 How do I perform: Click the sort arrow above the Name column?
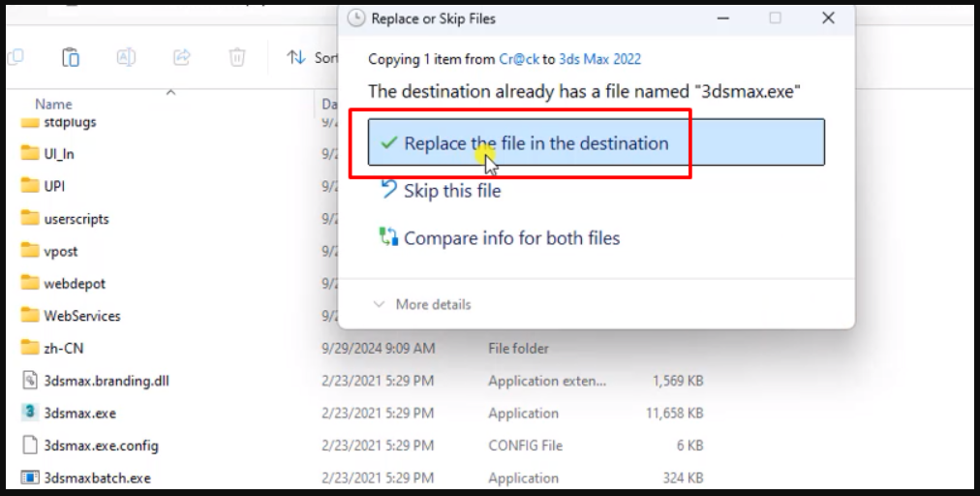170,92
